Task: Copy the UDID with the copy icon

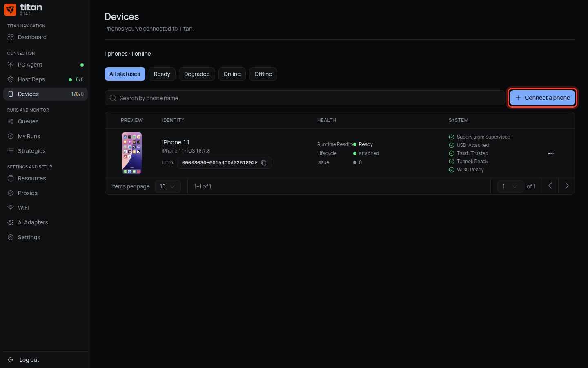Action: click(x=264, y=163)
